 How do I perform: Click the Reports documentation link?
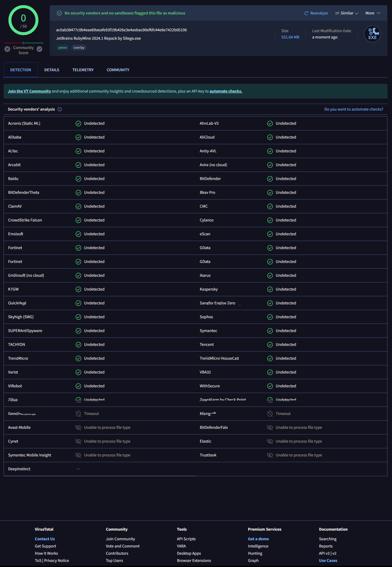[x=326, y=546]
